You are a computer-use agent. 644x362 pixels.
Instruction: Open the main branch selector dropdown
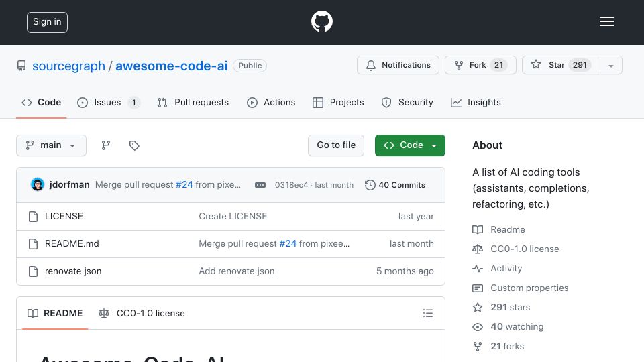click(52, 145)
